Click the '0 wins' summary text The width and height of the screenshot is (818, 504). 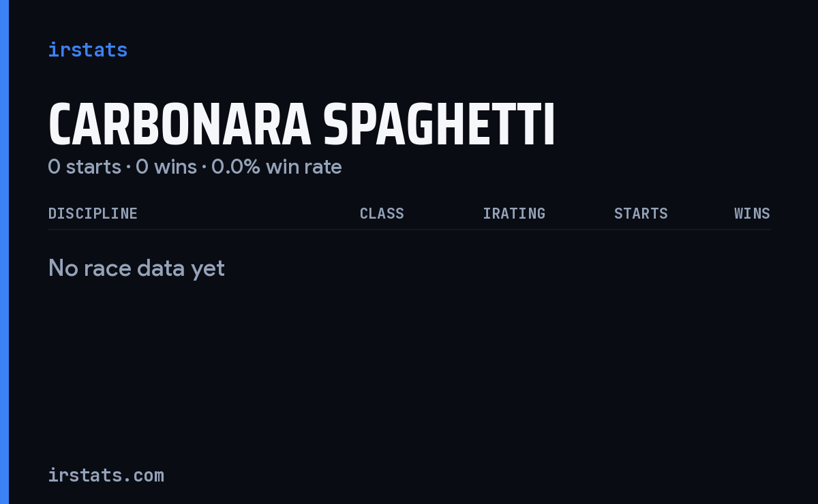pos(166,167)
